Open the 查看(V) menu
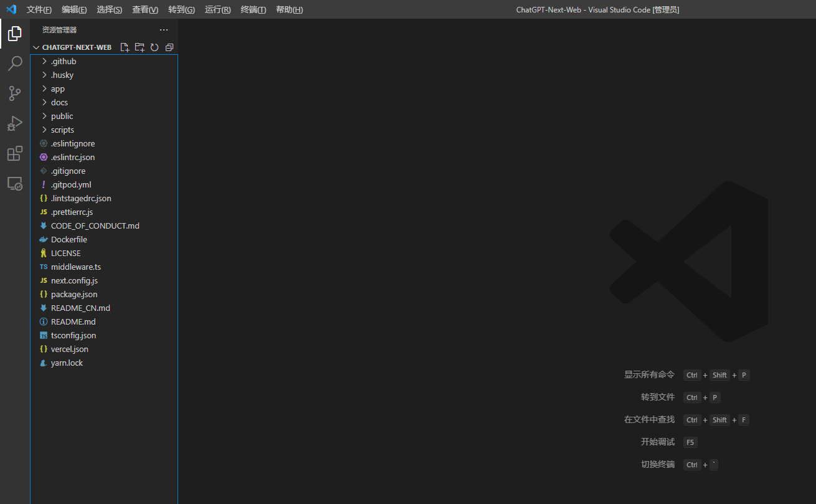This screenshot has width=816, height=504. point(145,9)
